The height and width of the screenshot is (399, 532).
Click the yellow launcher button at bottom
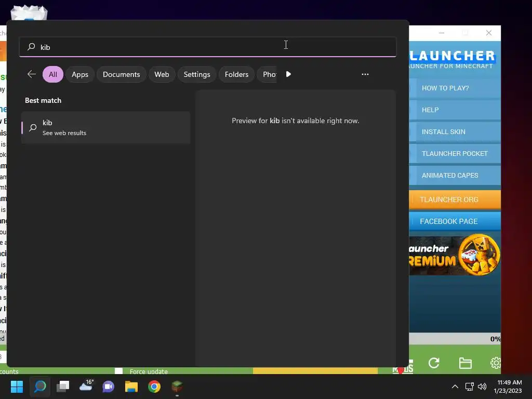point(315,371)
